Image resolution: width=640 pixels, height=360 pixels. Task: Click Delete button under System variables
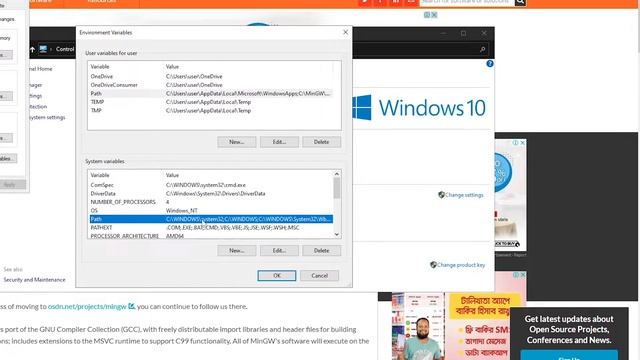pos(321,251)
